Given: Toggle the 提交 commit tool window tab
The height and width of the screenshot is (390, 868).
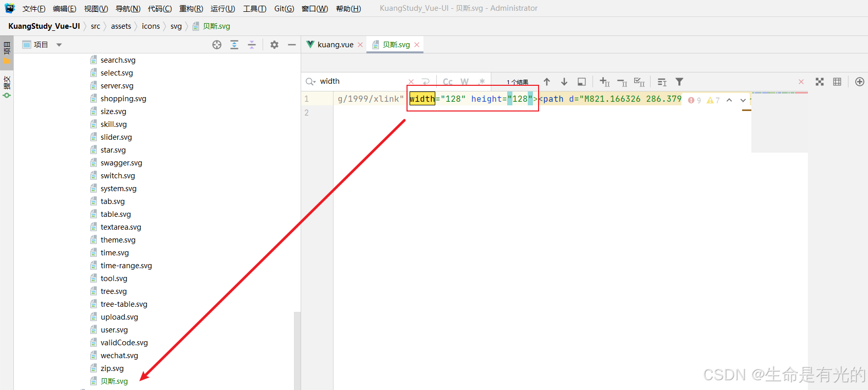Looking at the screenshot, I should [x=7, y=86].
